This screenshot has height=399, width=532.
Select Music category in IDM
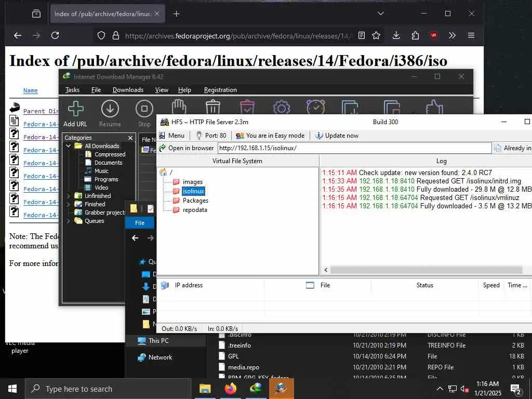coord(97,171)
